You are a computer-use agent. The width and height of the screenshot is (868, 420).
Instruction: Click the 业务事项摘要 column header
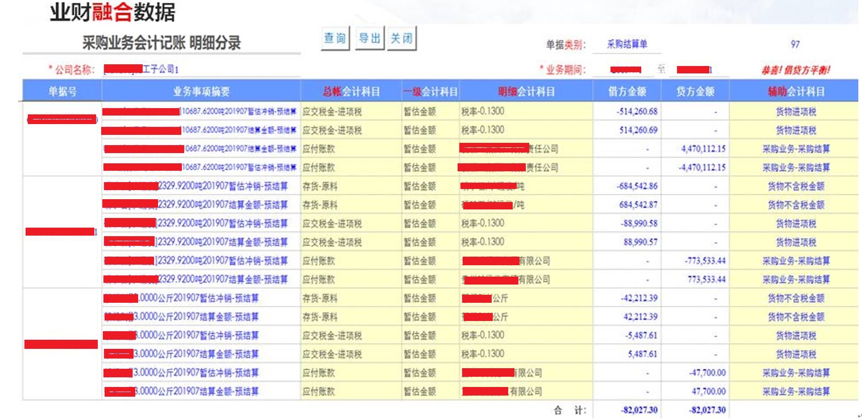tap(201, 91)
